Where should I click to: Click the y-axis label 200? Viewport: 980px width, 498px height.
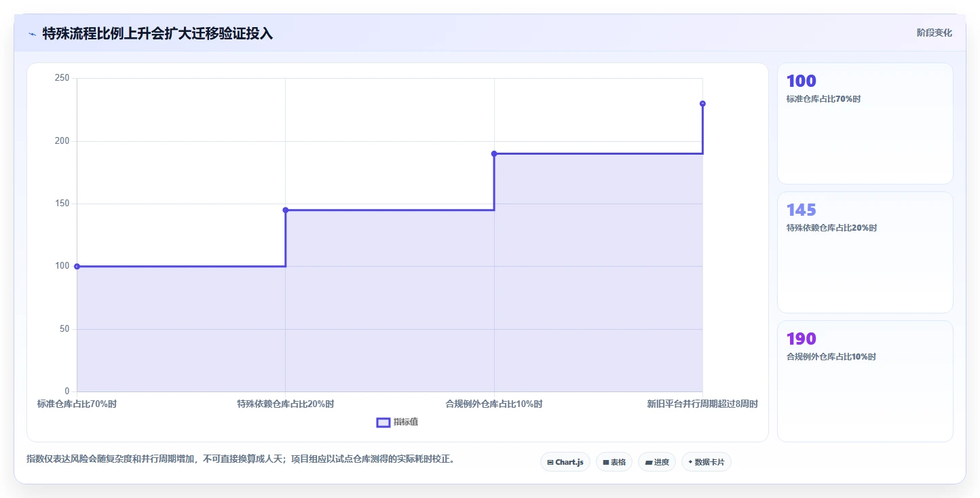[62, 141]
